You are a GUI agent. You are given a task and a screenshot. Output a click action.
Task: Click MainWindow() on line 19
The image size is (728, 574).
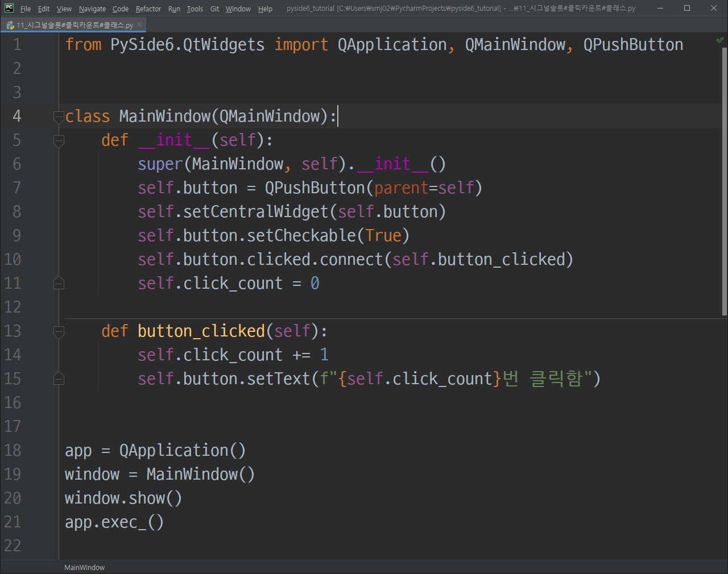(201, 474)
